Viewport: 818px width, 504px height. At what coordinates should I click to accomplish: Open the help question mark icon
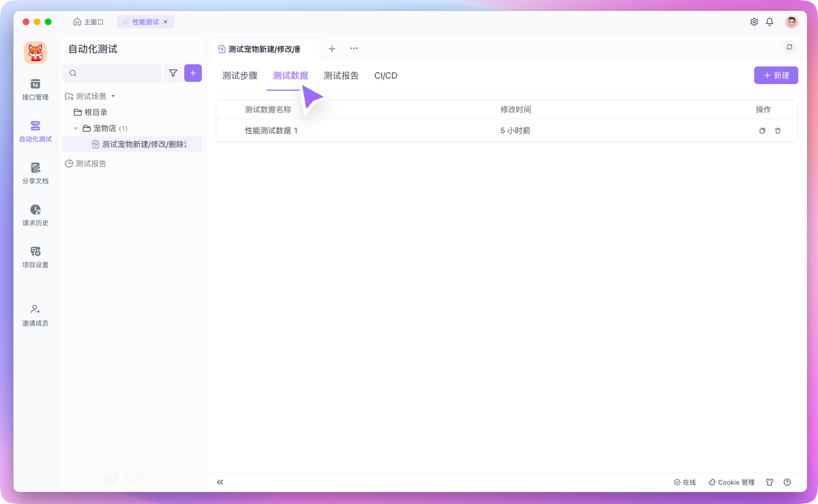(787, 482)
